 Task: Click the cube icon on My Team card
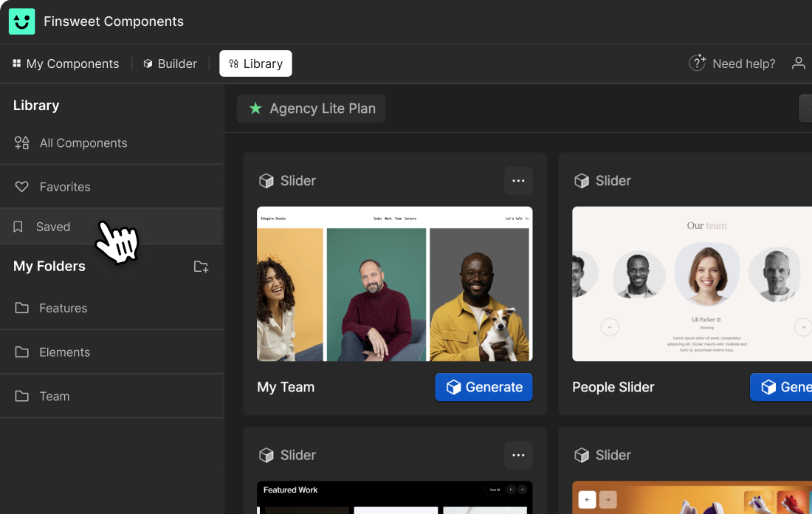[x=266, y=181]
